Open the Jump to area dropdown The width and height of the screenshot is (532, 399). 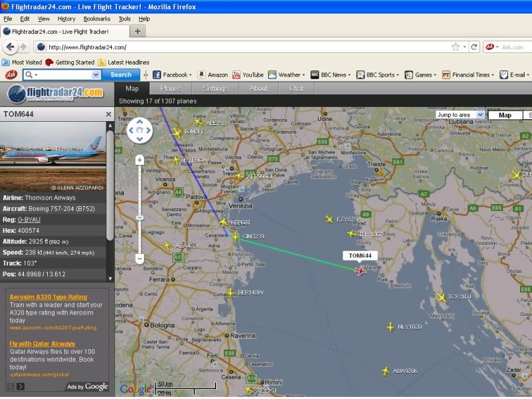click(x=460, y=114)
